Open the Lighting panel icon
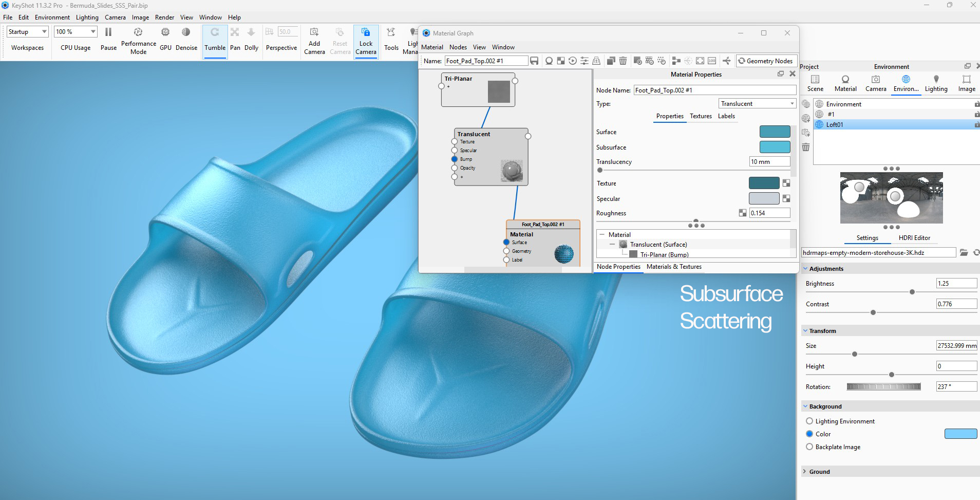 click(936, 80)
